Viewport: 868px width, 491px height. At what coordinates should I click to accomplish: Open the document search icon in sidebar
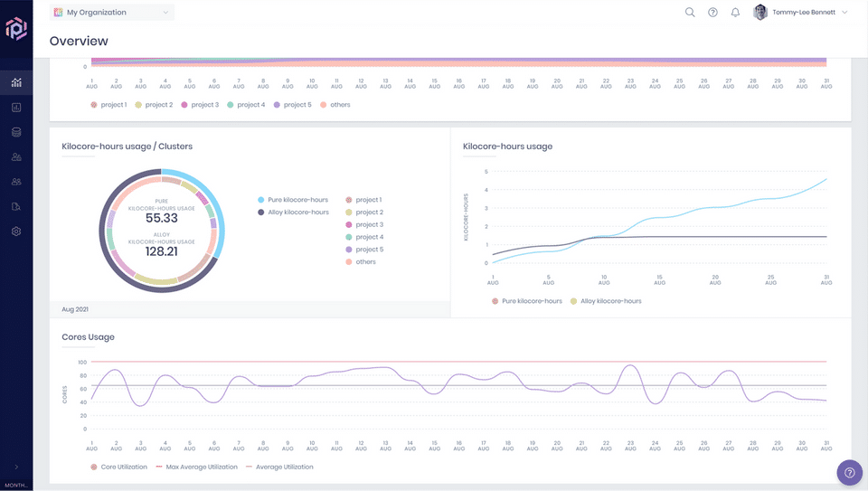tap(16, 206)
